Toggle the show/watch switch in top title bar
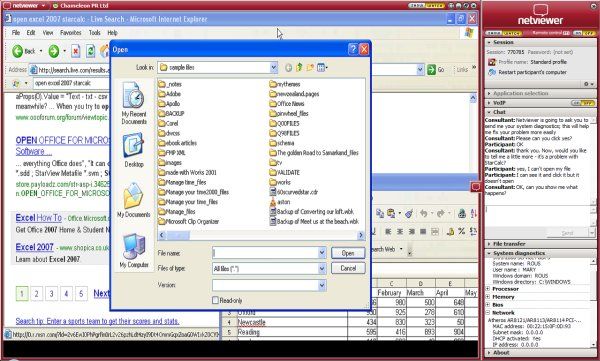Screen dimensions: 600x361 tap(426, 6)
